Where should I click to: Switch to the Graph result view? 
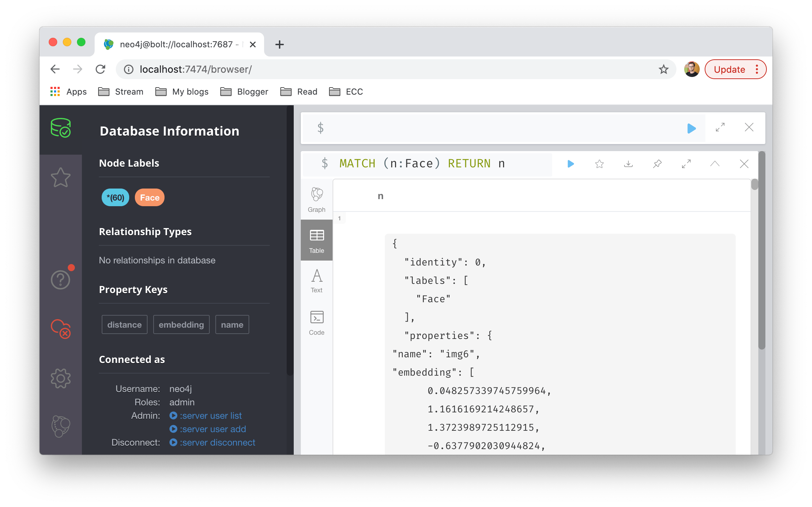click(317, 199)
